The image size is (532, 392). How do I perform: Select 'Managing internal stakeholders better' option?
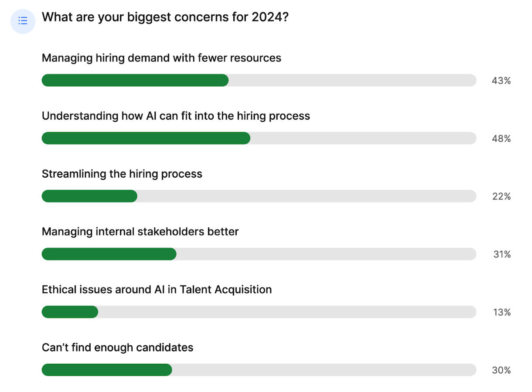click(x=140, y=231)
